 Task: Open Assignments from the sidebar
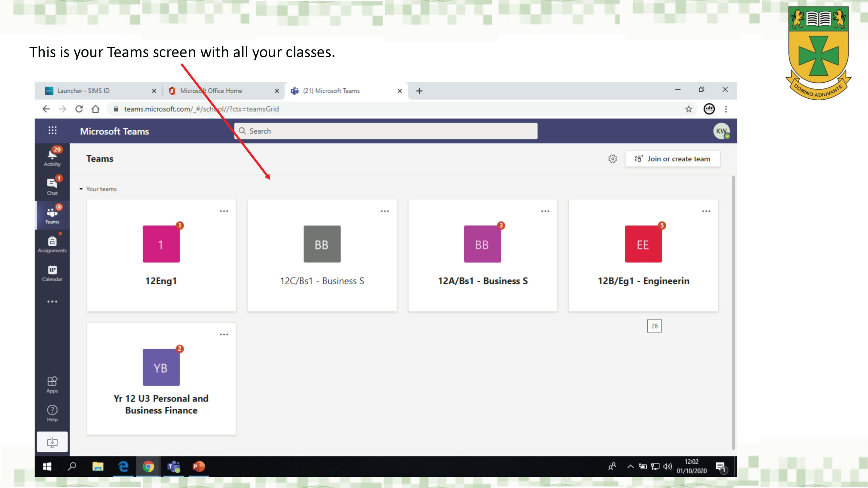(x=52, y=244)
